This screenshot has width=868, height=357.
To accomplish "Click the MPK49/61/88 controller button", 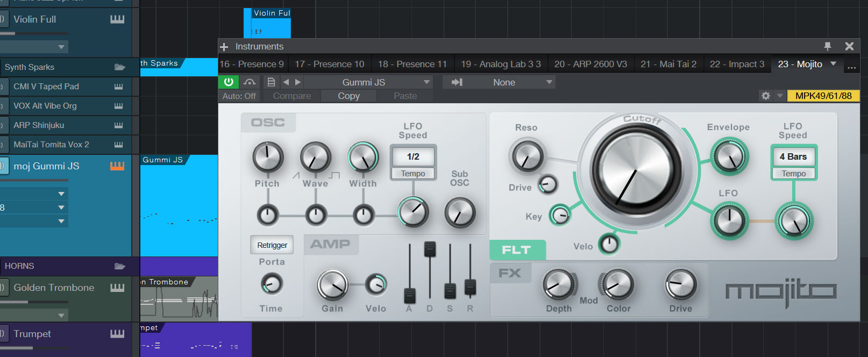I will click(x=823, y=96).
